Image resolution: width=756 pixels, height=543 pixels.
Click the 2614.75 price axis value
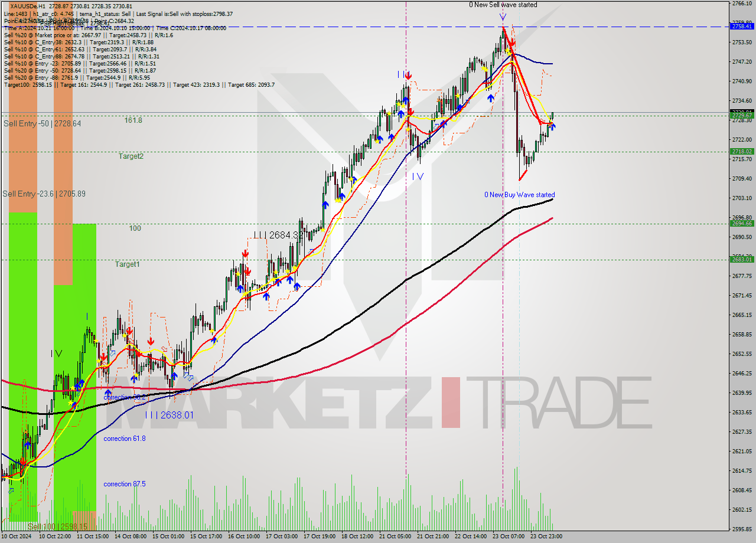(x=742, y=470)
